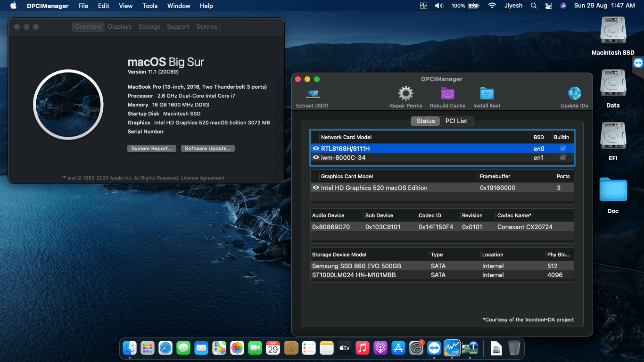Click the System Report button
The image size is (644, 362).
[x=152, y=148]
